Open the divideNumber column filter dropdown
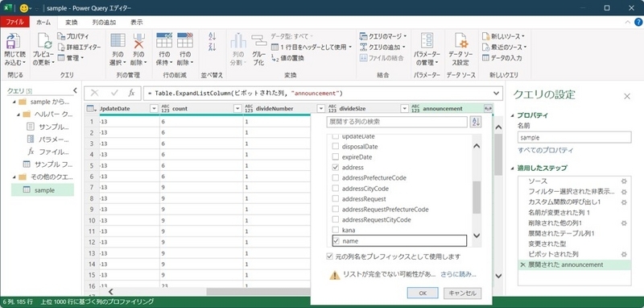Image resolution: width=644 pixels, height=308 pixels. pyautogui.click(x=321, y=109)
